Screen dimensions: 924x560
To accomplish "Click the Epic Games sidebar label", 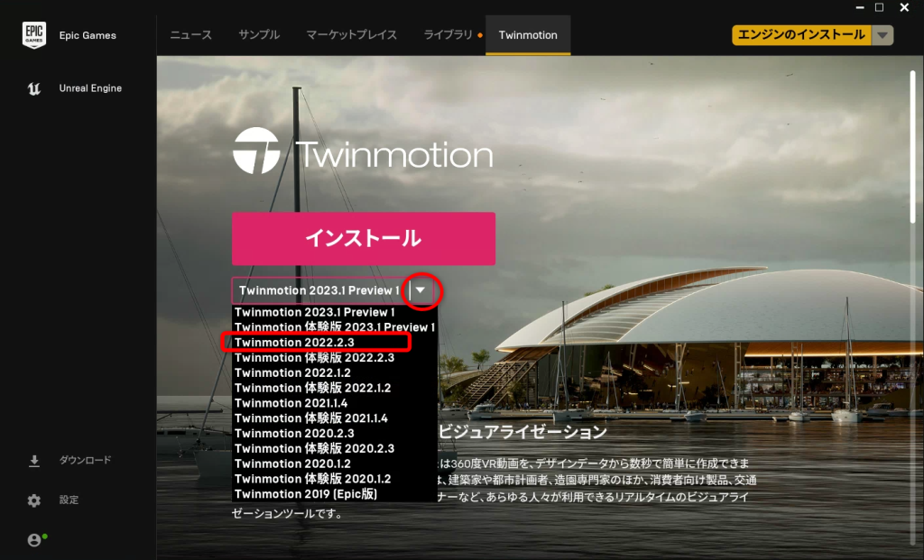I will (88, 35).
